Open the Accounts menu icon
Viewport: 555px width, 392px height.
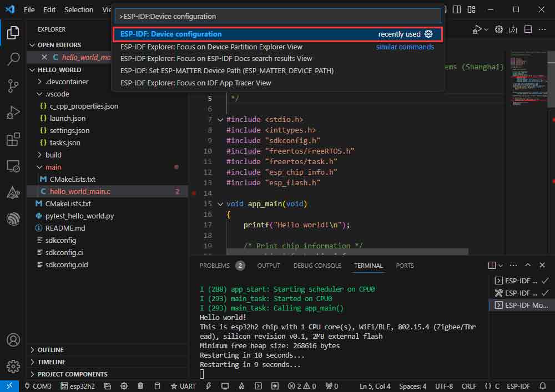(13, 340)
